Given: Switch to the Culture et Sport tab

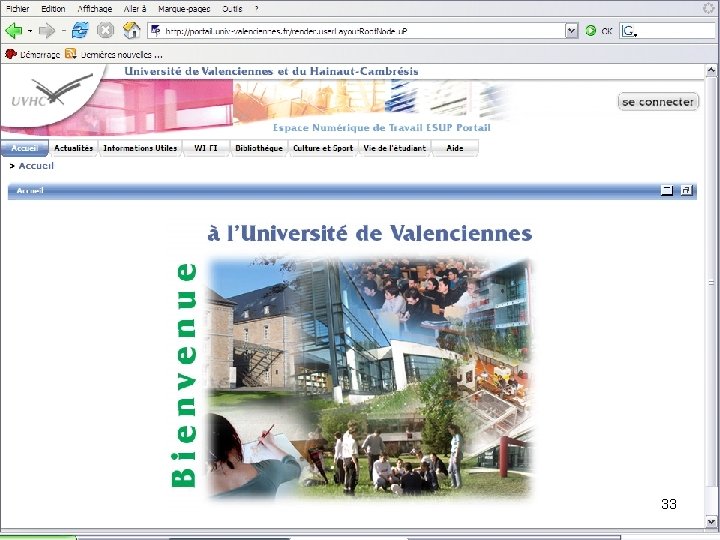Looking at the screenshot, I should (x=323, y=148).
